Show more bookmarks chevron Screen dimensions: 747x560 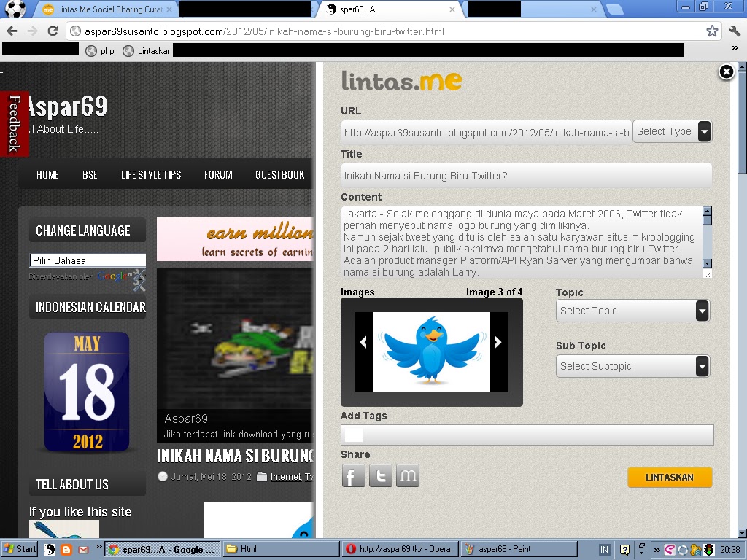[x=735, y=48]
